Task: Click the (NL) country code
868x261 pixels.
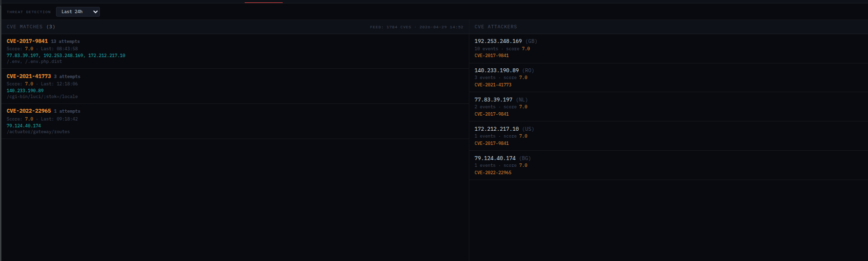Action: 522,100
